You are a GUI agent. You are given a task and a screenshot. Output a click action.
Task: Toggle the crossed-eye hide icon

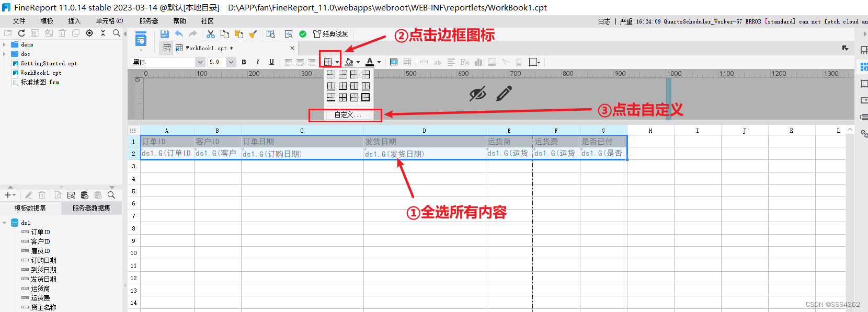pos(477,94)
